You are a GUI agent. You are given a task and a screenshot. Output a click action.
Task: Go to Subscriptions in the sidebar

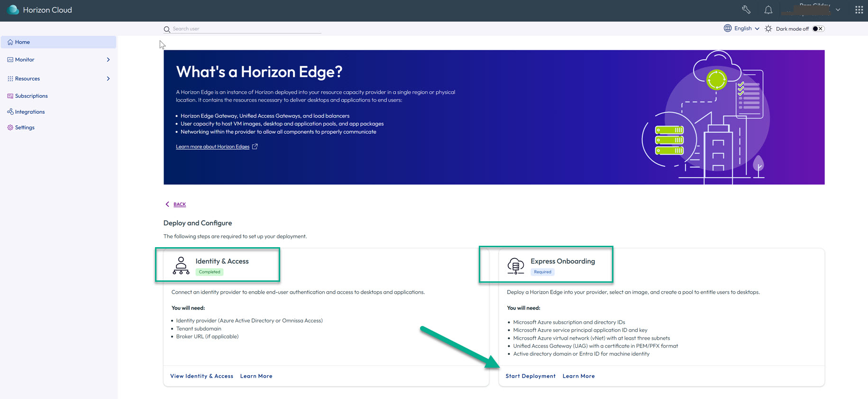pos(31,96)
